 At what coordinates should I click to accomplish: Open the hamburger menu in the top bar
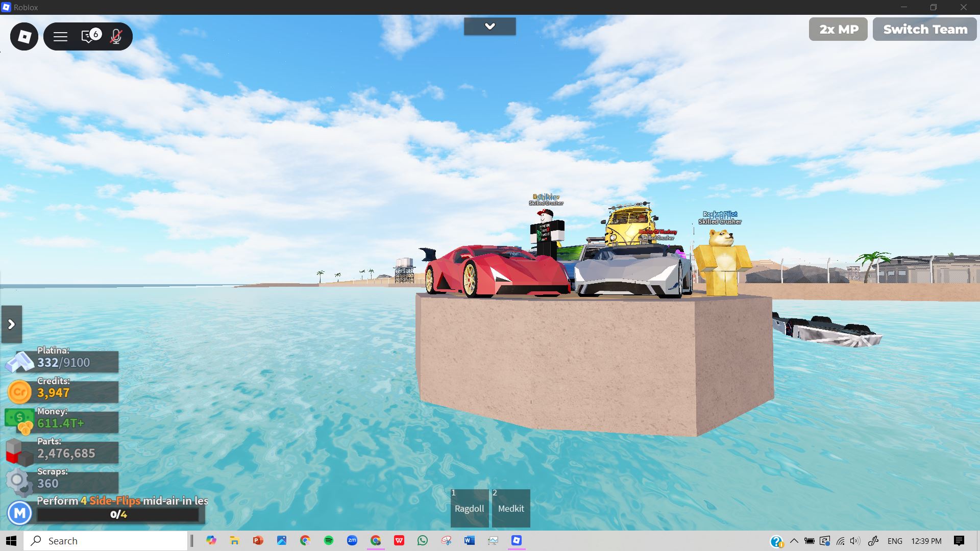tap(60, 36)
